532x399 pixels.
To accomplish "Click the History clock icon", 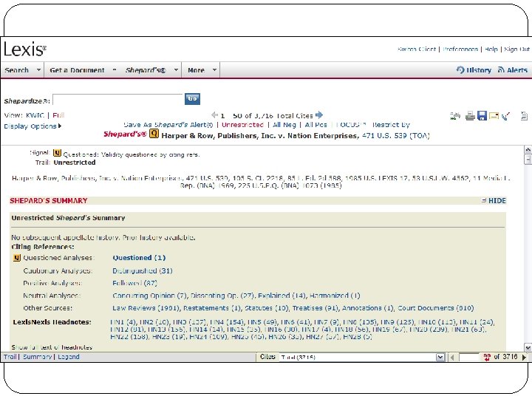I will (x=460, y=70).
